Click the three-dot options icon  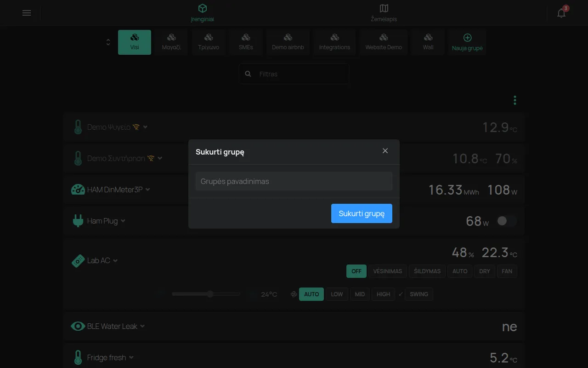click(x=515, y=100)
